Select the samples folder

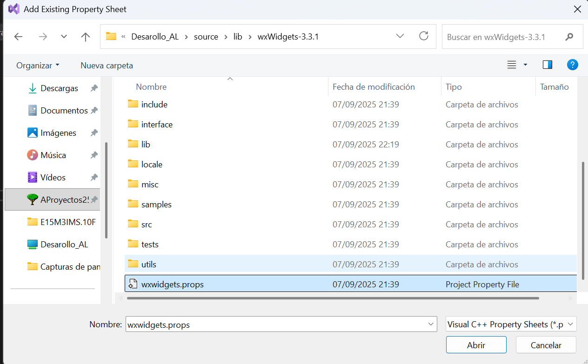[351, 205]
